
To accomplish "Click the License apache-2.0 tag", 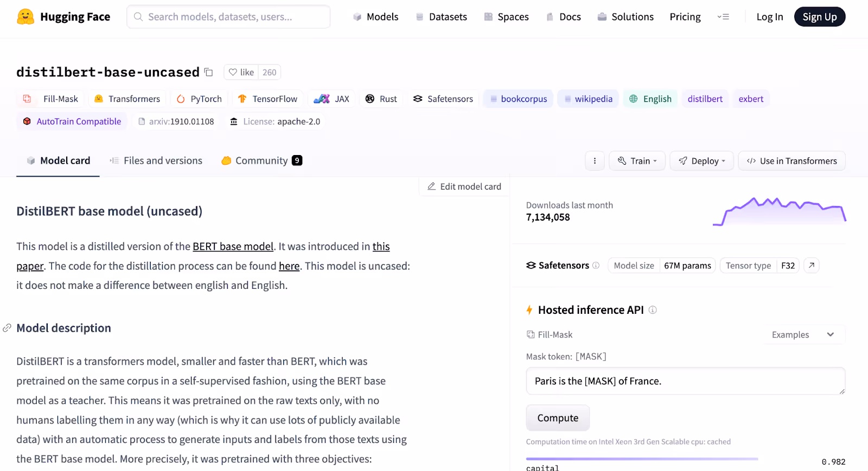I will [x=275, y=121].
